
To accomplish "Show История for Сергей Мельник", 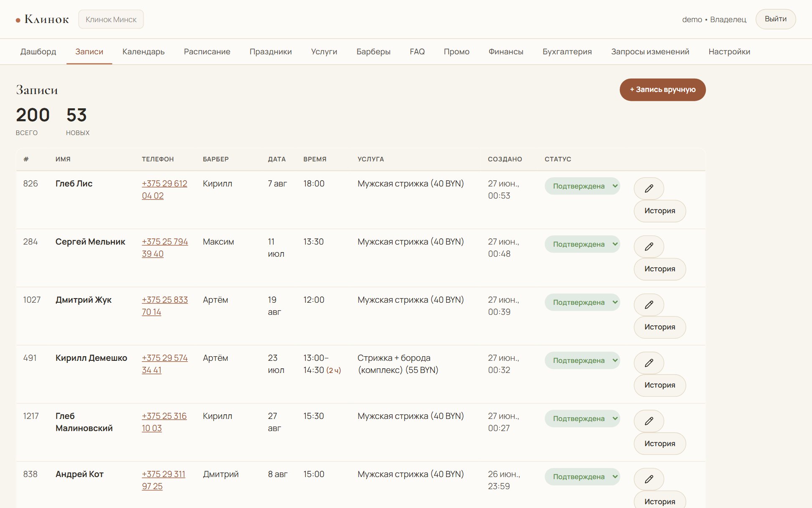I will tap(660, 269).
